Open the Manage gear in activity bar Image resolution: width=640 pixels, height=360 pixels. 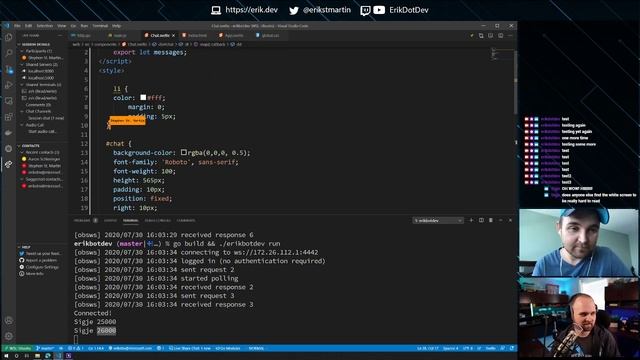9,336
